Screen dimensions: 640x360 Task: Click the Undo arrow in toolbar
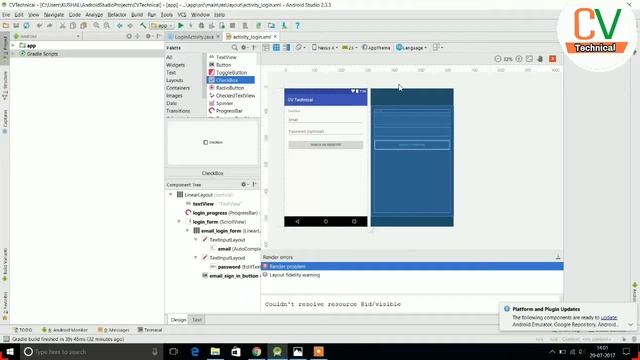coord(39,25)
